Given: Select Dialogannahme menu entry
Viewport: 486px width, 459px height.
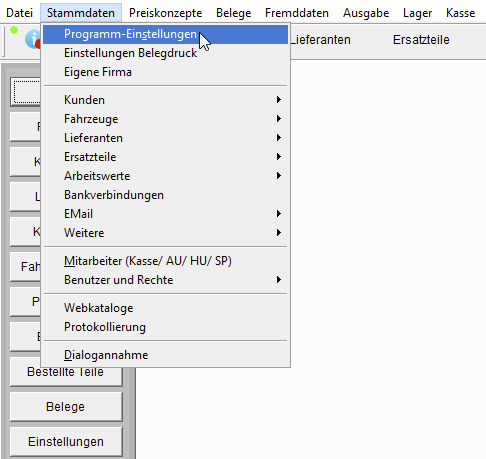Looking at the screenshot, I should tap(165, 355).
